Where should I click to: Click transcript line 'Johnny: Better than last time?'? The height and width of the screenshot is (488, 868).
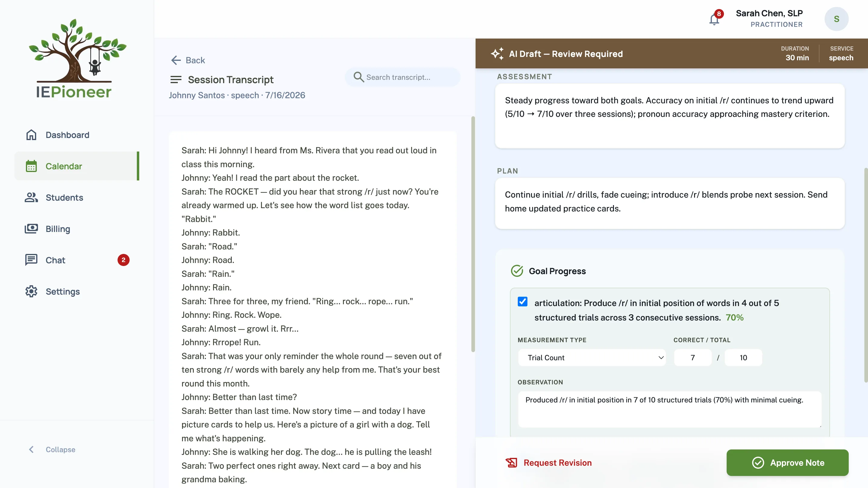(239, 397)
